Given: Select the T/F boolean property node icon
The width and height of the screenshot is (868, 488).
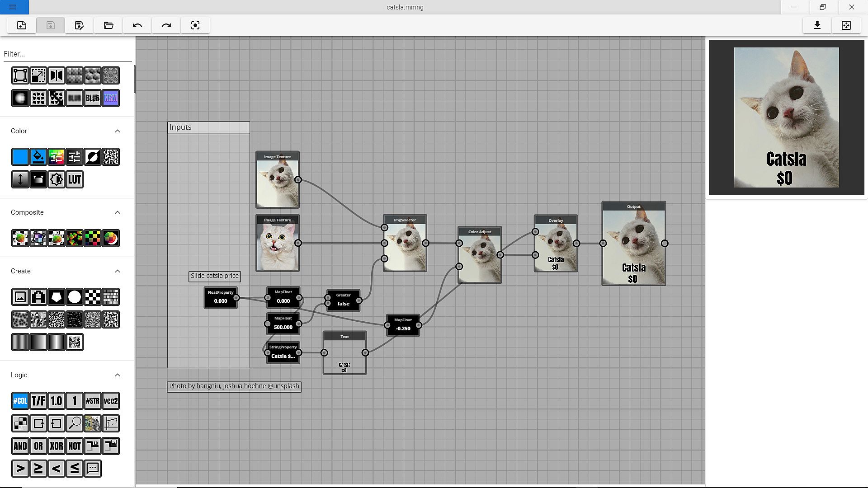Looking at the screenshot, I should click(38, 401).
